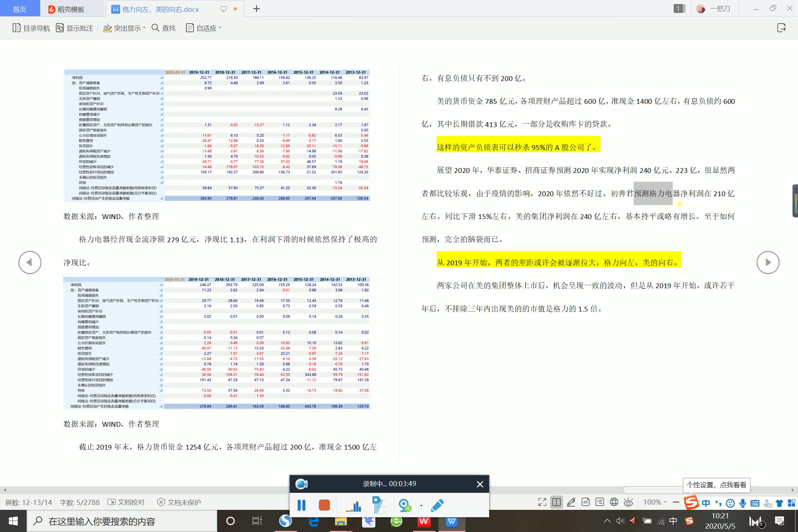This screenshot has height=532, width=798.
Task: Open the Sogou emoji smiley icon
Action: tap(730, 503)
